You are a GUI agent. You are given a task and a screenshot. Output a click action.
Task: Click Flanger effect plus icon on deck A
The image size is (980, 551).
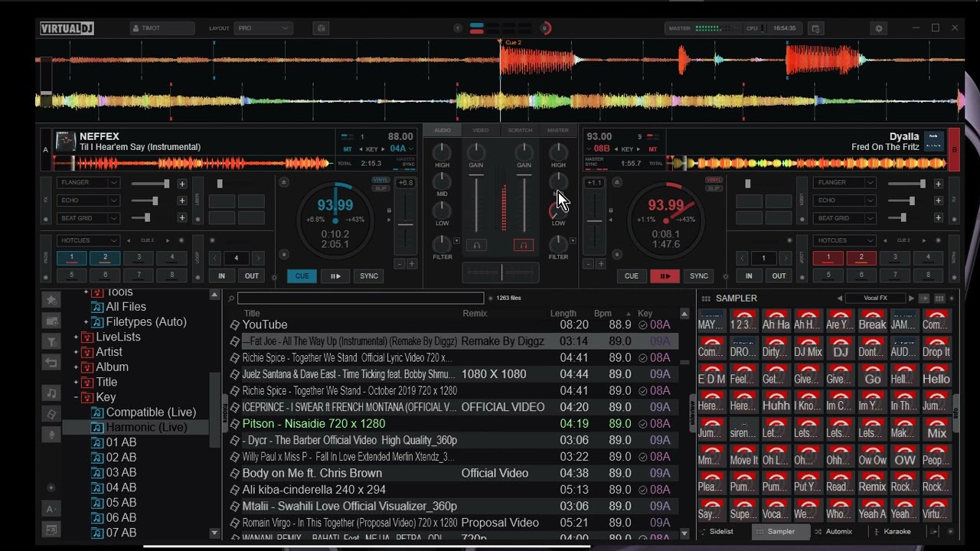pos(182,184)
